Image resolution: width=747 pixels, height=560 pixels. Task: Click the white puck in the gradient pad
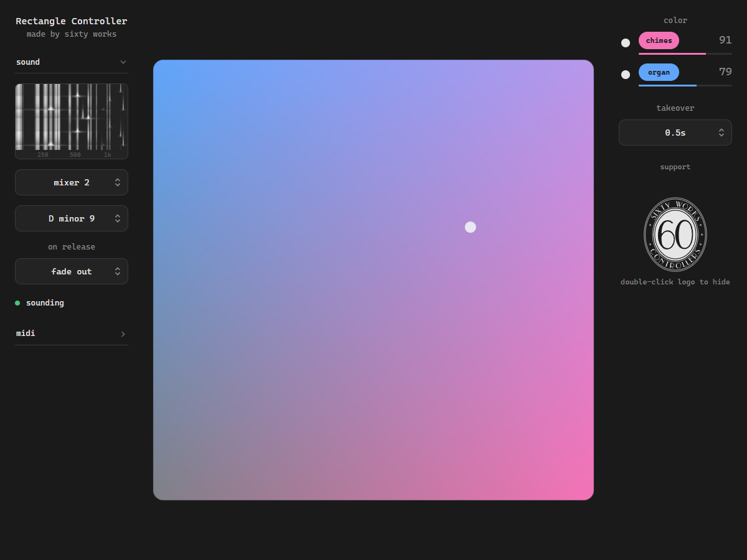pos(471,227)
